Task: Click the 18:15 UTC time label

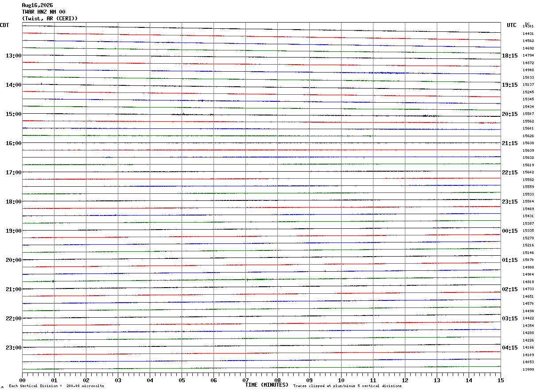Action: coord(510,56)
